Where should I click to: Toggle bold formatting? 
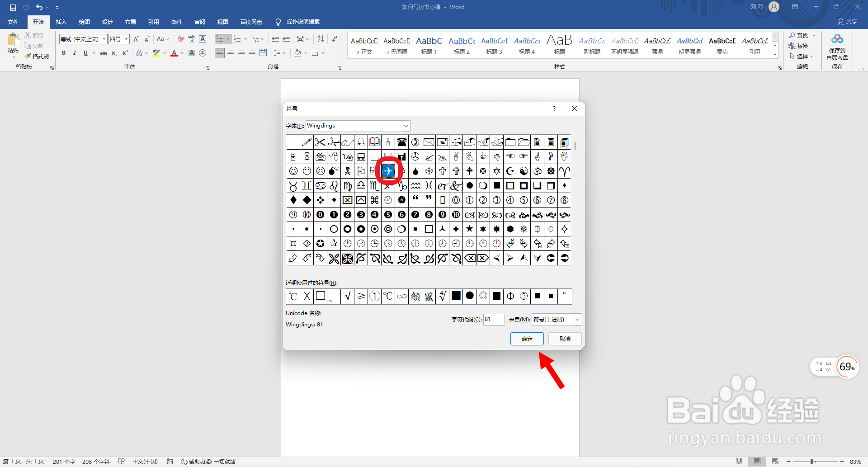[x=64, y=53]
